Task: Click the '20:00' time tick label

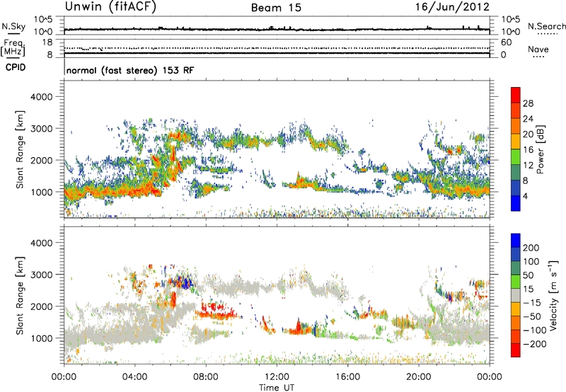Action: point(418,377)
